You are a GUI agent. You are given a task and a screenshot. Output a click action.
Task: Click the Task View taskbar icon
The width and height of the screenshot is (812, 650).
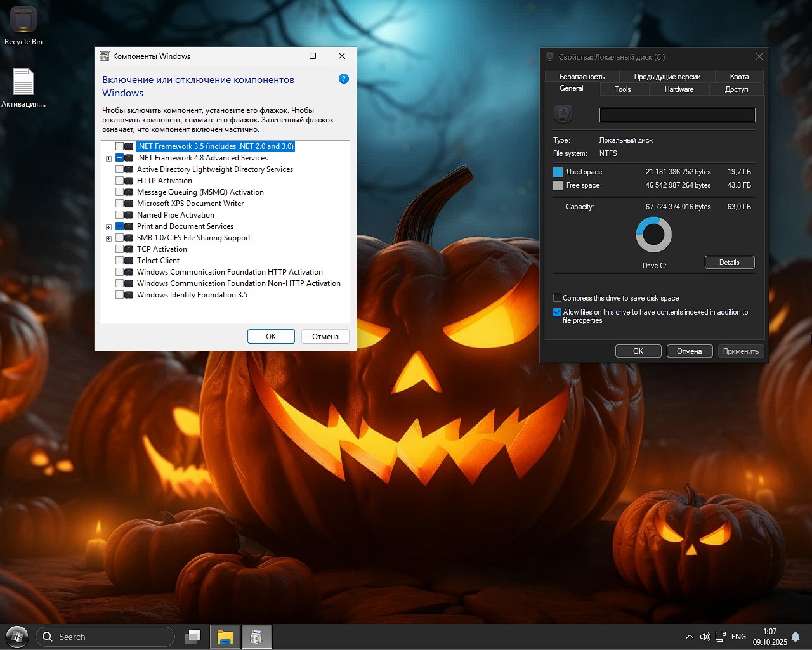coord(193,637)
